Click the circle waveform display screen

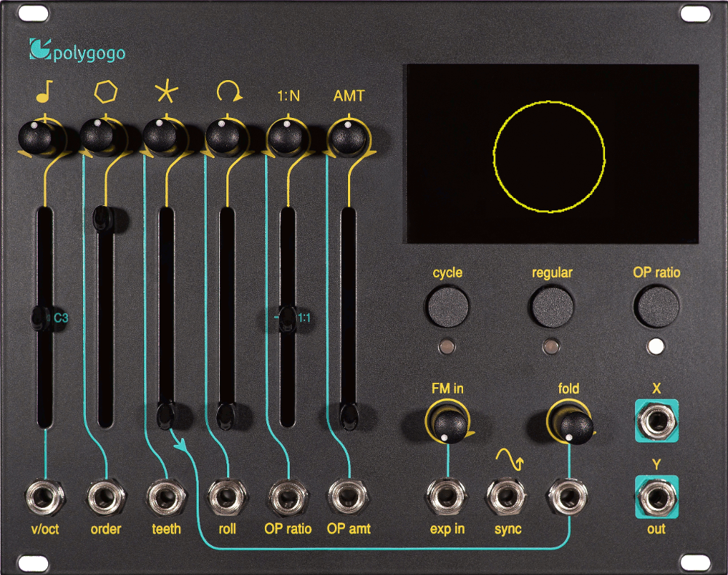click(x=551, y=154)
